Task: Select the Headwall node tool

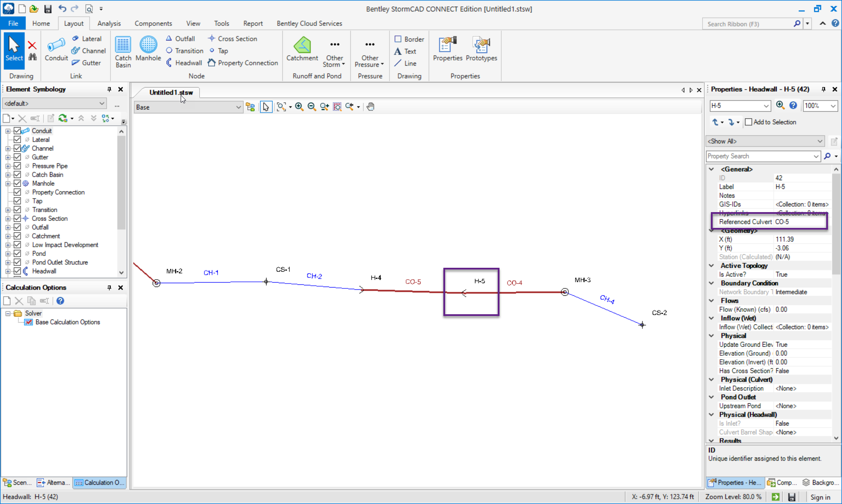Action: pos(184,63)
